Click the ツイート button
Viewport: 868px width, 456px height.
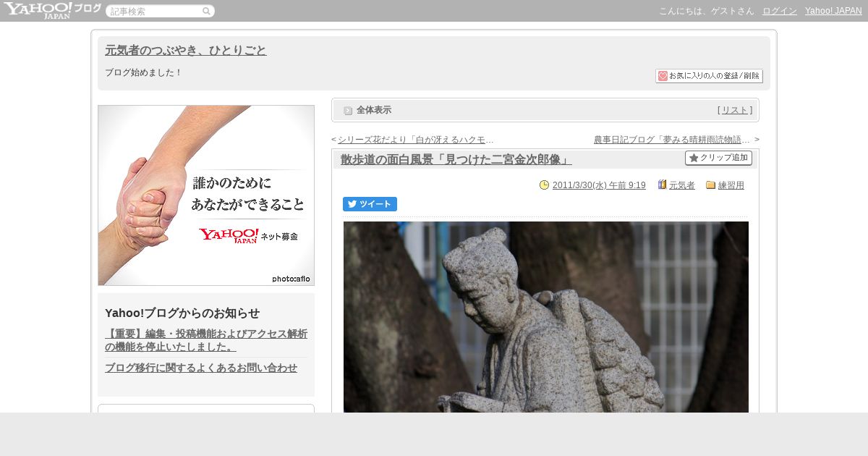370,204
